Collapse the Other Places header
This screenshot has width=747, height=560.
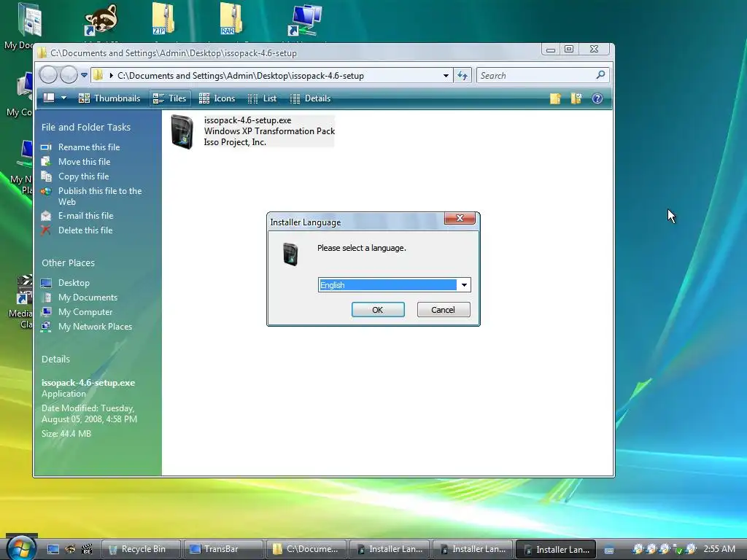pyautogui.click(x=68, y=262)
